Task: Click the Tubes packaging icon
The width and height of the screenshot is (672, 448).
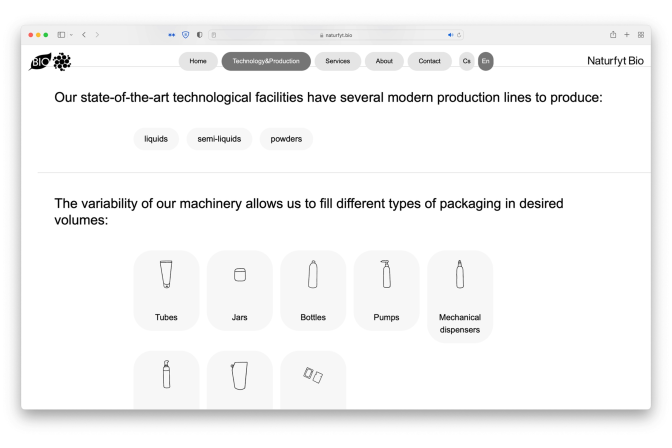Action: pos(166,274)
